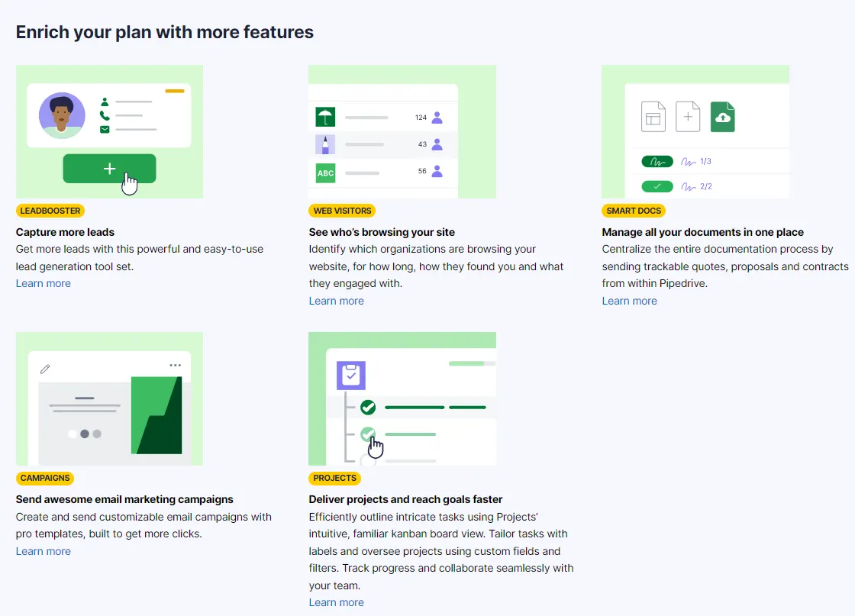Click the green progress bar in Projects image

[x=472, y=363]
